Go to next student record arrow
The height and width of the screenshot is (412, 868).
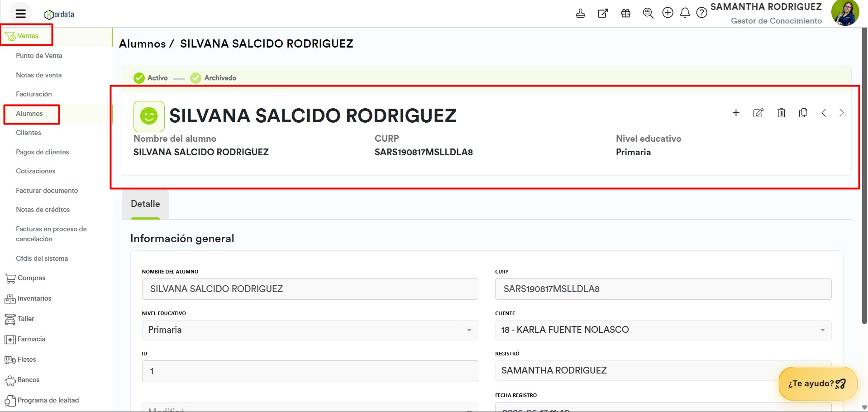click(842, 113)
